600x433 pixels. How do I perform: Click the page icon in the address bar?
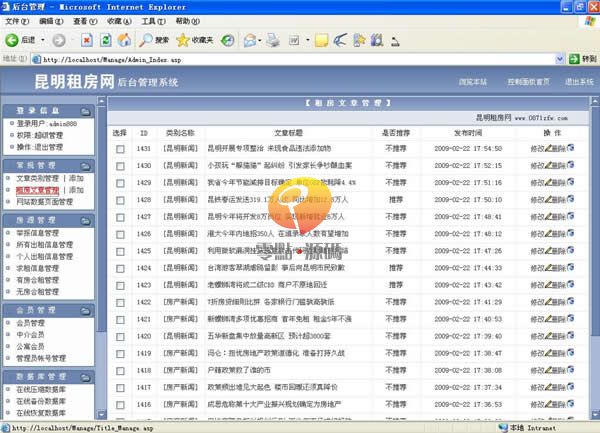point(37,59)
